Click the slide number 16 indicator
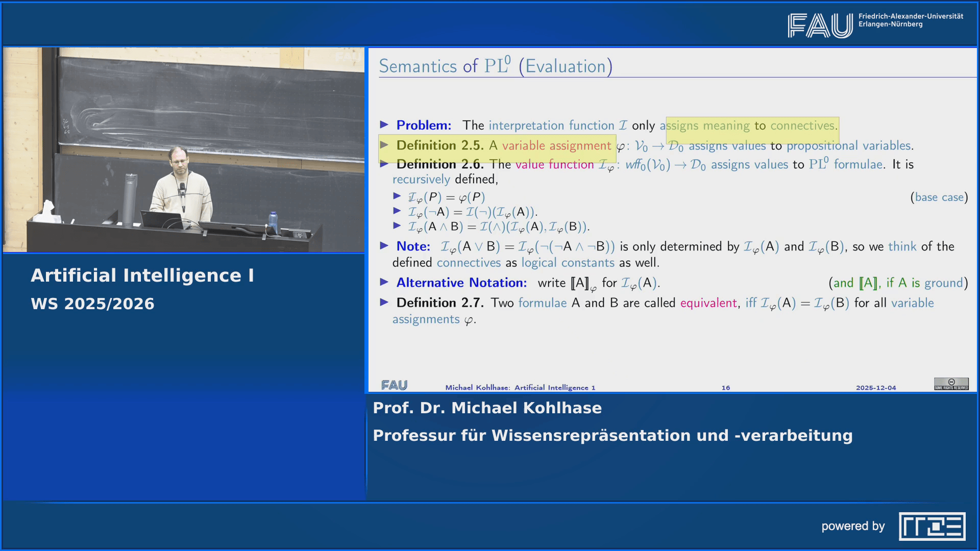This screenshot has height=551, width=980. pos(725,387)
